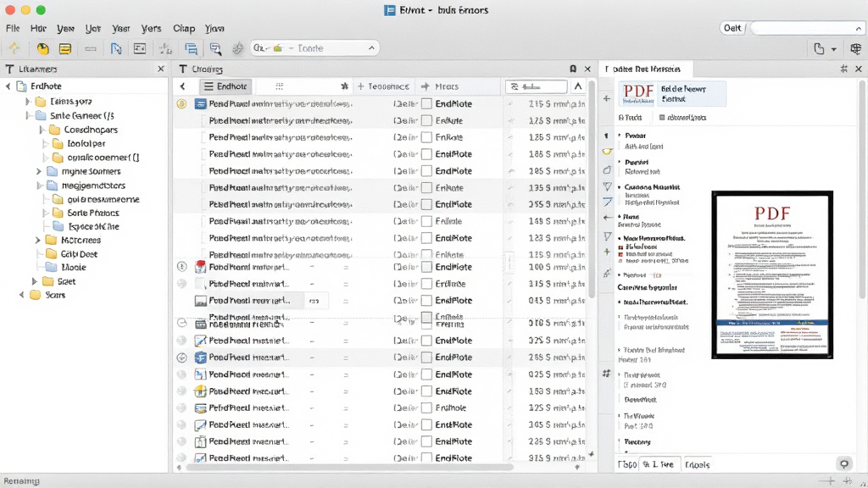Click the sparkle toolbar icon
Screen dimensions: 868x488
[x=165, y=48]
